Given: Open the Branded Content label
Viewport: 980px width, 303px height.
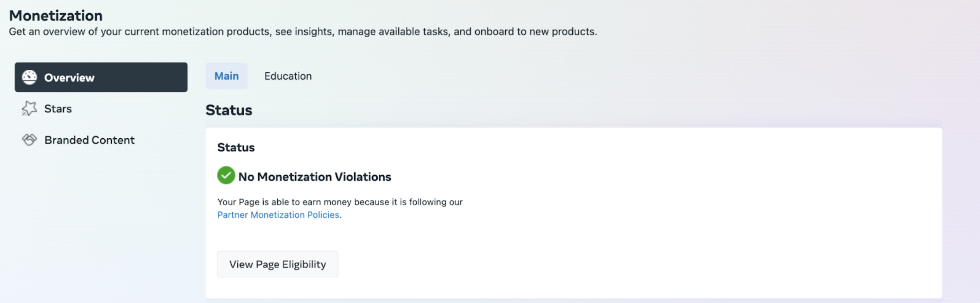Looking at the screenshot, I should click(x=89, y=140).
